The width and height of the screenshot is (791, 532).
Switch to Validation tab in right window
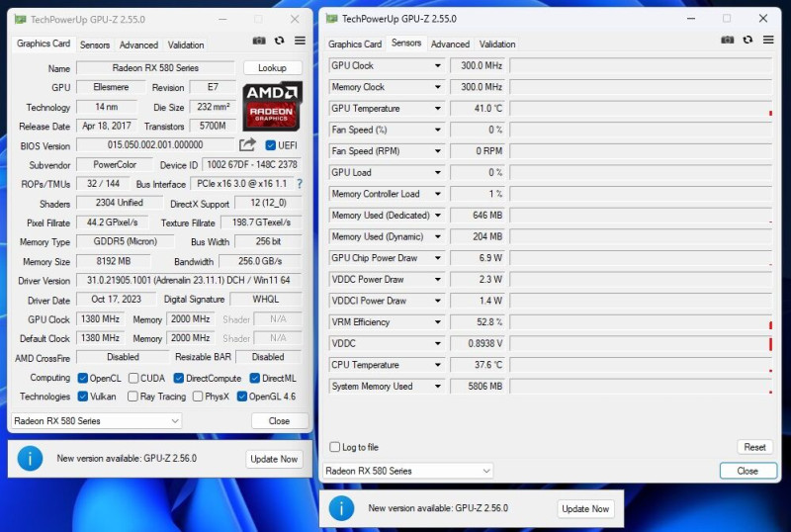[497, 44]
